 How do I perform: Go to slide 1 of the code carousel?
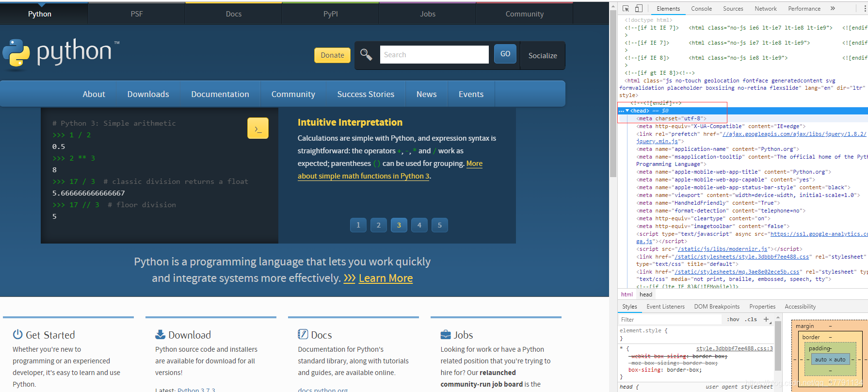pos(358,225)
